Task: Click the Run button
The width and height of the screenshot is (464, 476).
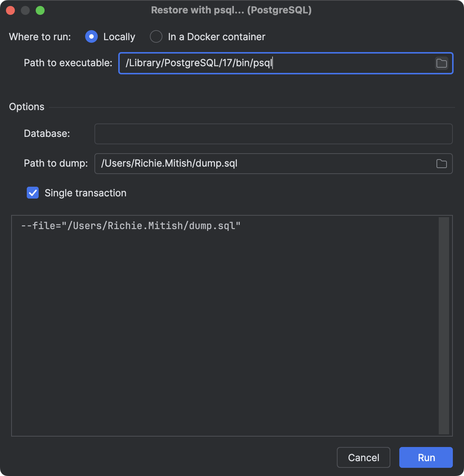Action: (x=426, y=457)
